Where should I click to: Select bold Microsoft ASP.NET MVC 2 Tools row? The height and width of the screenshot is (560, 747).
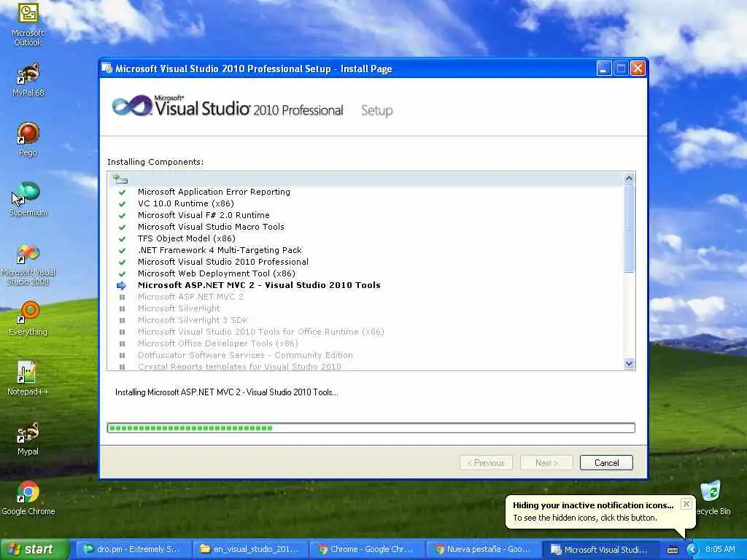point(259,285)
